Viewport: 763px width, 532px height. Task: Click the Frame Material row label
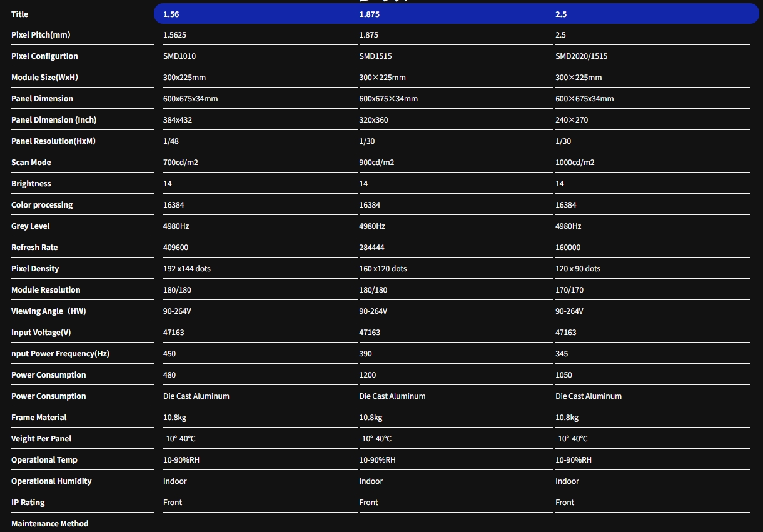(39, 418)
